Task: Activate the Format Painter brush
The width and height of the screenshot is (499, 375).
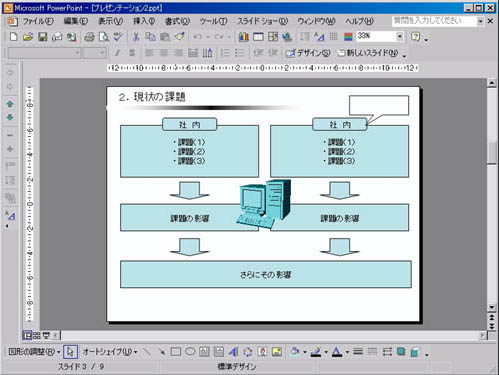Action: (180, 37)
